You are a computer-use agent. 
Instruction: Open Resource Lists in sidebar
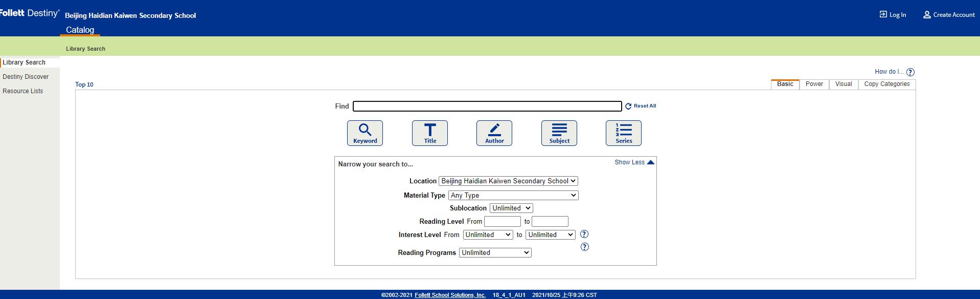pyautogui.click(x=23, y=91)
